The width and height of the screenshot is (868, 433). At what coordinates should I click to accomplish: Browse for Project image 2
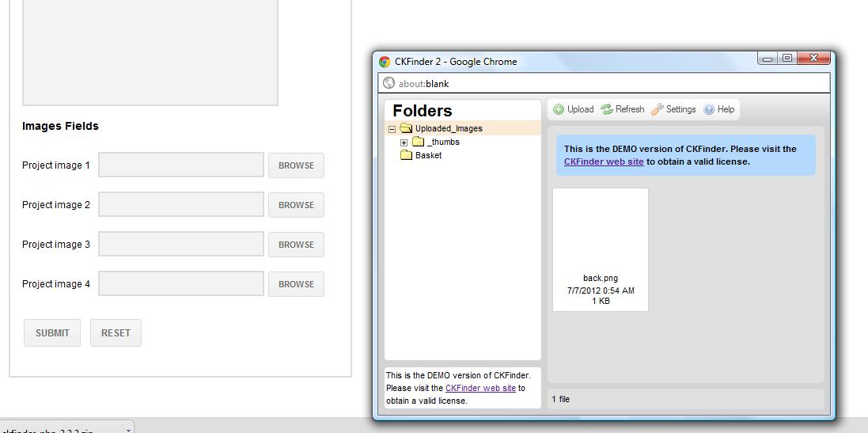tap(296, 205)
